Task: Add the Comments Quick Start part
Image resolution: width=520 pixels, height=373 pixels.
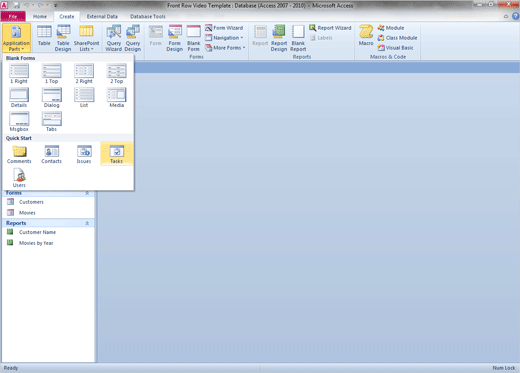Action: [x=19, y=154]
